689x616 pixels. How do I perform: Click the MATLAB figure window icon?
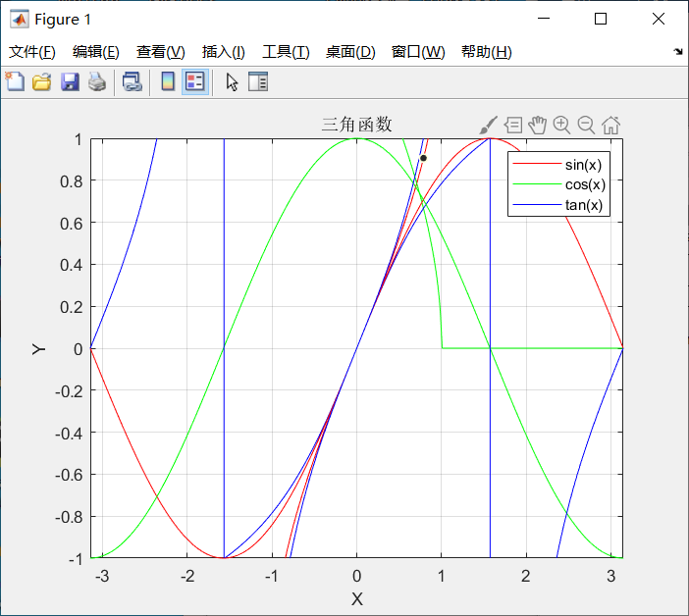tap(19, 20)
